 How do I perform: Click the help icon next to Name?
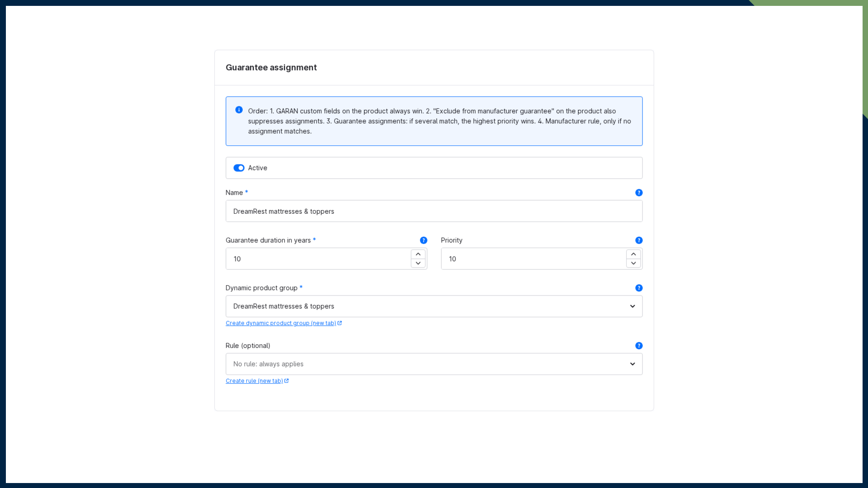pyautogui.click(x=639, y=192)
